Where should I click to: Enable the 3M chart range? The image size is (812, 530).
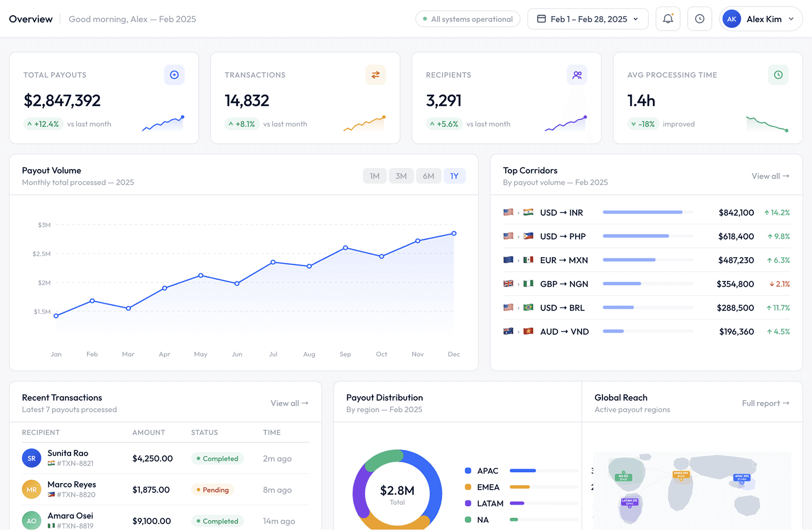(401, 175)
